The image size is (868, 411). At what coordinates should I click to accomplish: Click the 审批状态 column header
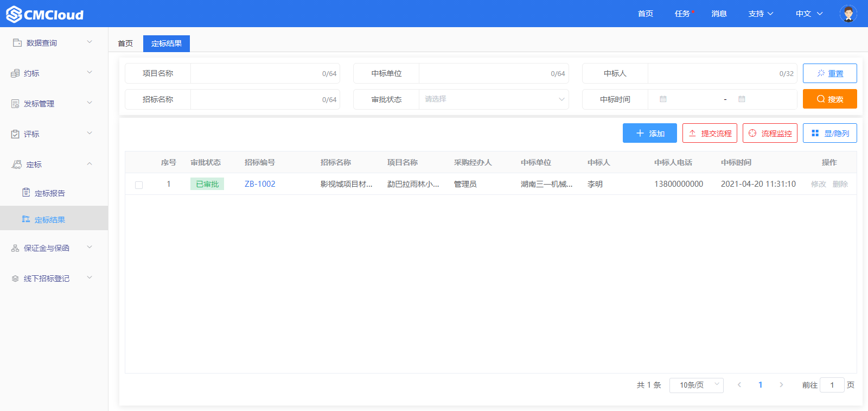click(206, 162)
